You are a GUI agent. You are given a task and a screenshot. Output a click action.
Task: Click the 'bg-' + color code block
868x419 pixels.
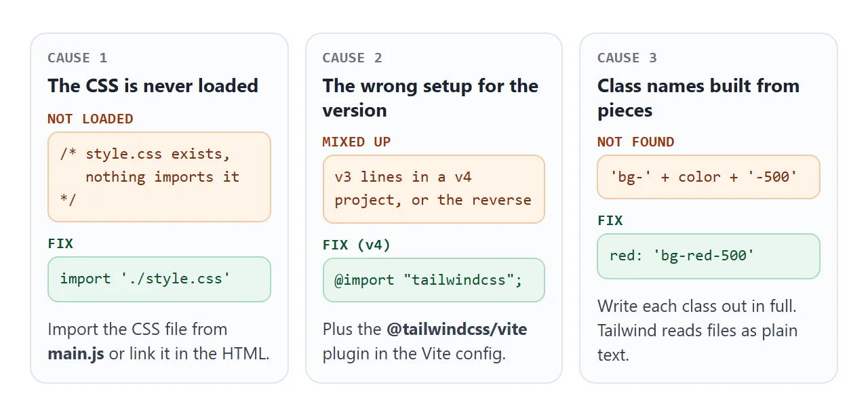(x=709, y=177)
